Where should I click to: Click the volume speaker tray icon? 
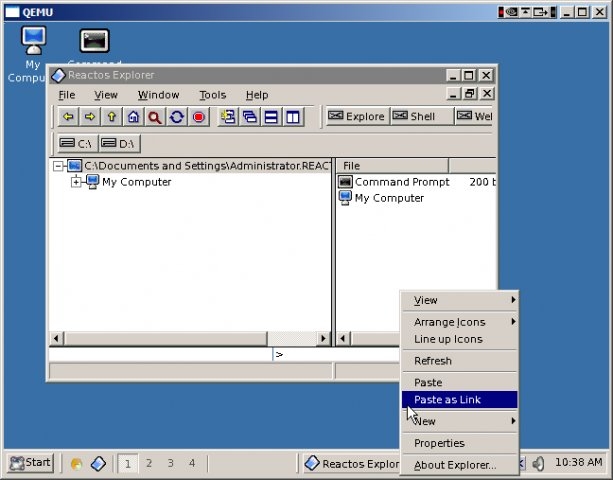click(539, 464)
